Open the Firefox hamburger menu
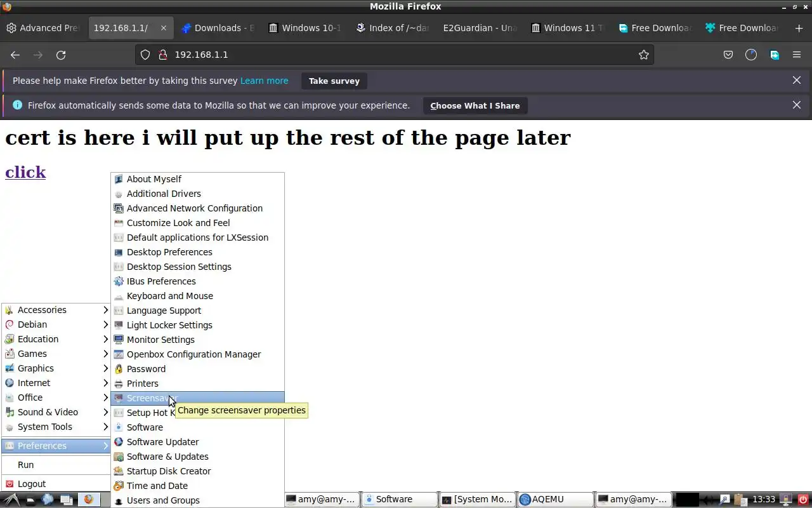This screenshot has height=508, width=812. [797, 55]
